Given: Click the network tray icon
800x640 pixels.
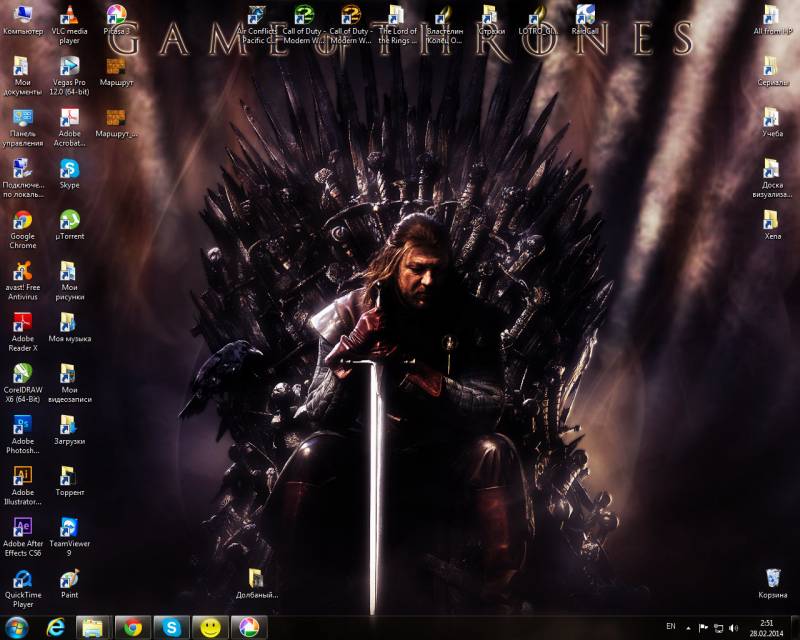Looking at the screenshot, I should coord(718,628).
